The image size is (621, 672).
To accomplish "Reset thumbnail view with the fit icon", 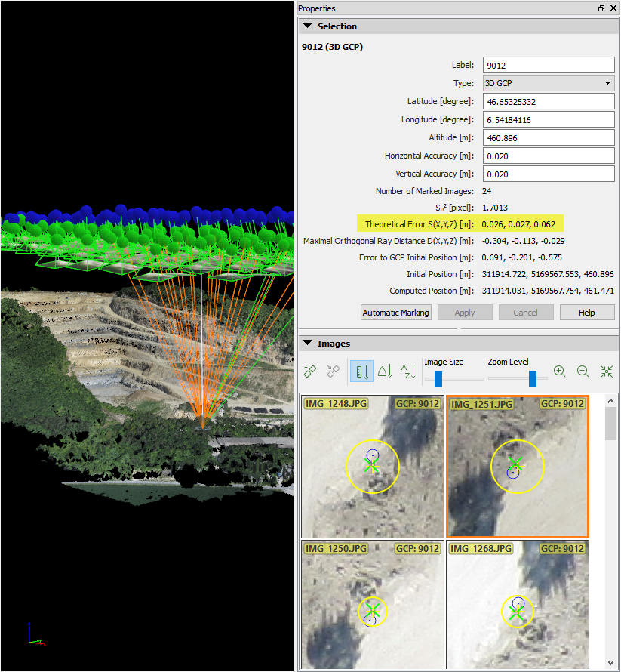I will click(x=607, y=371).
